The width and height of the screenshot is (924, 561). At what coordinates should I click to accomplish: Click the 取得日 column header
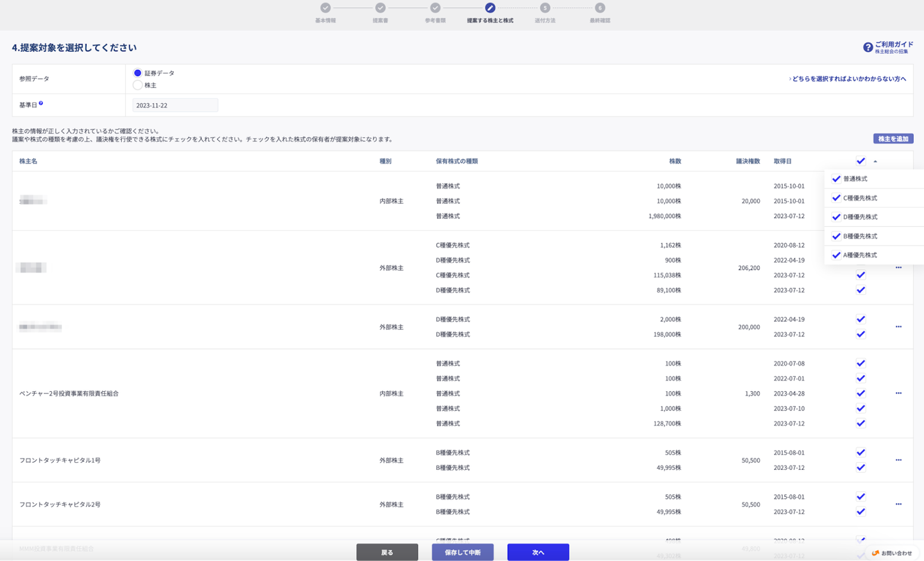click(782, 162)
